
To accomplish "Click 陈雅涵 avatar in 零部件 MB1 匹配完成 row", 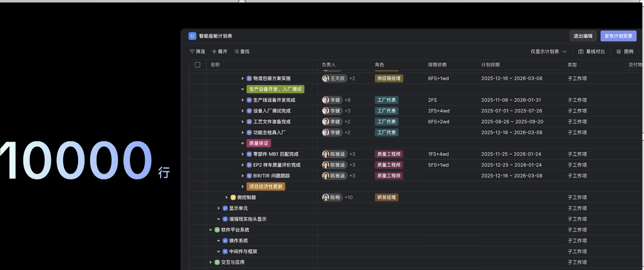I will (x=326, y=154).
